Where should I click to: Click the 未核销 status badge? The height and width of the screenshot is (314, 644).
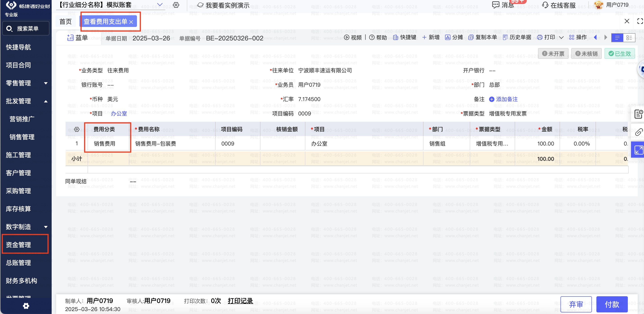[x=586, y=53]
